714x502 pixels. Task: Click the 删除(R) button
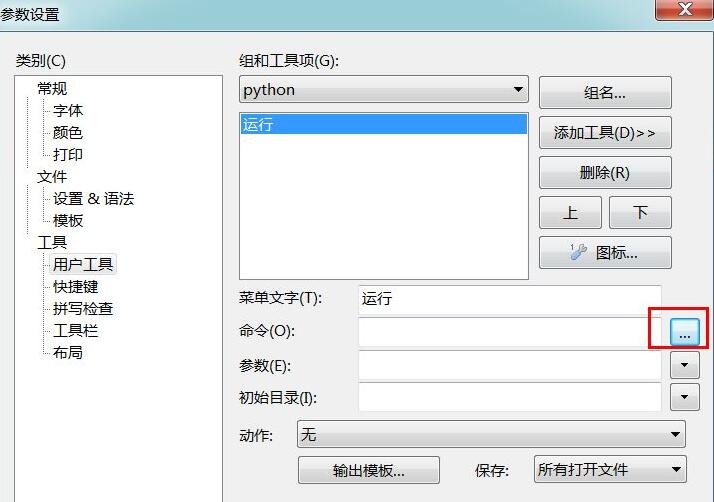click(x=605, y=173)
